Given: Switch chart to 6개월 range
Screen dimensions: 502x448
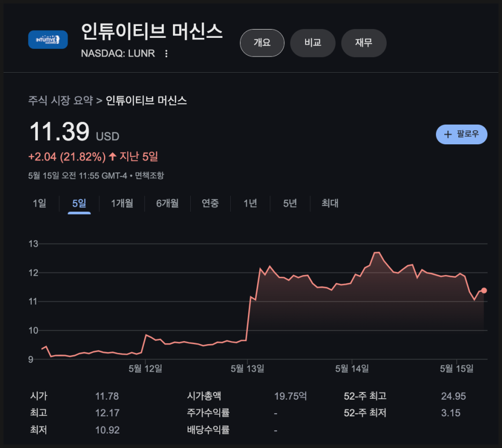Looking at the screenshot, I should tap(167, 203).
